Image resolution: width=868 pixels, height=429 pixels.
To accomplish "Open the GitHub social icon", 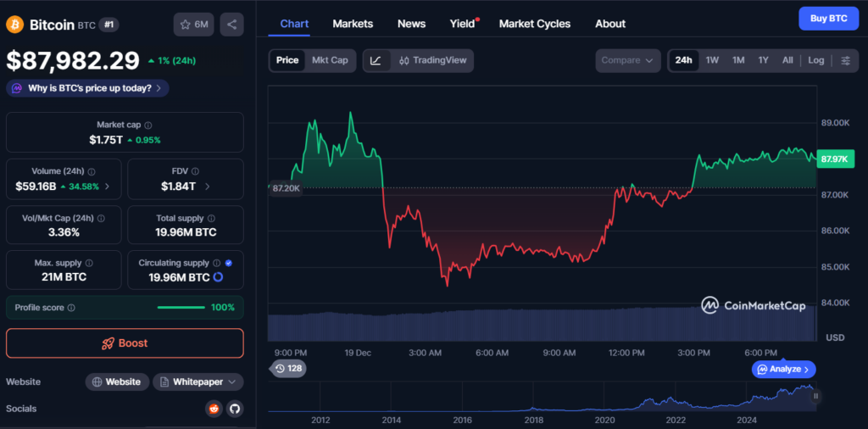I will pyautogui.click(x=234, y=409).
